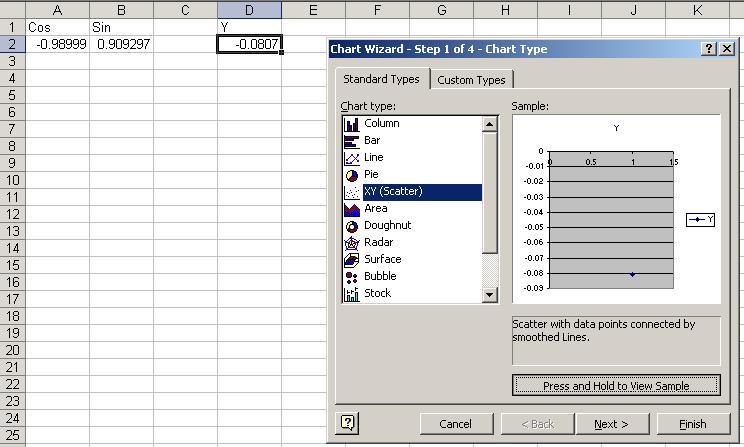744x447 pixels.
Task: Click the dialog's question mark help button
Action: click(709, 49)
